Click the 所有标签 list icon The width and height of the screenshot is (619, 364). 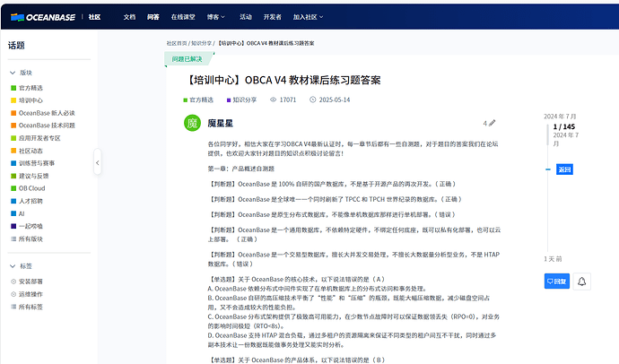tap(13, 307)
